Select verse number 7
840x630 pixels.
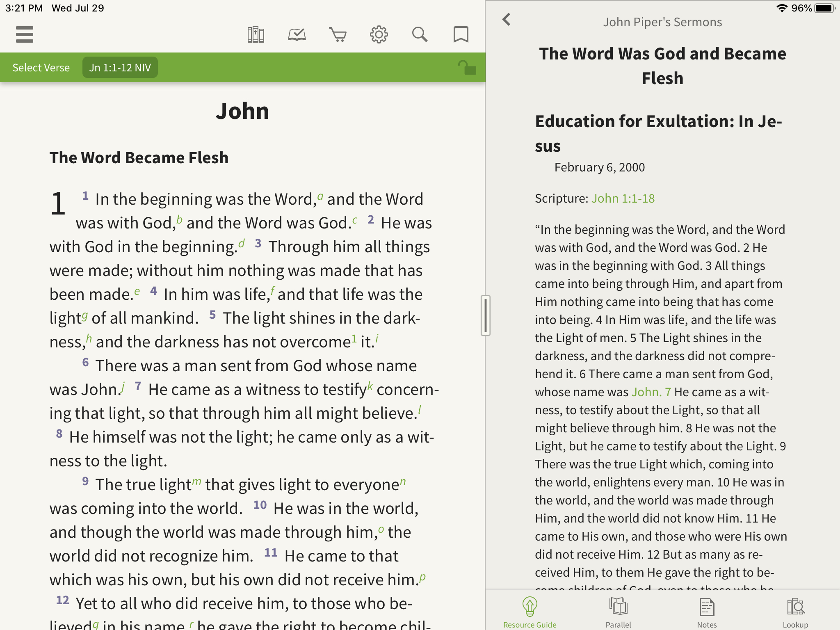tap(138, 386)
